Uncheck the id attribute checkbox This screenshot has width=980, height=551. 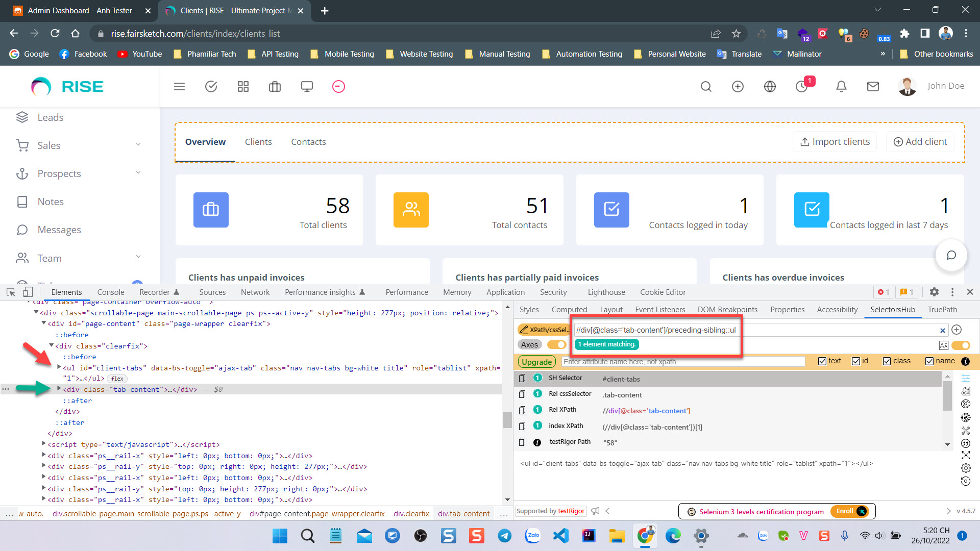[x=856, y=361]
